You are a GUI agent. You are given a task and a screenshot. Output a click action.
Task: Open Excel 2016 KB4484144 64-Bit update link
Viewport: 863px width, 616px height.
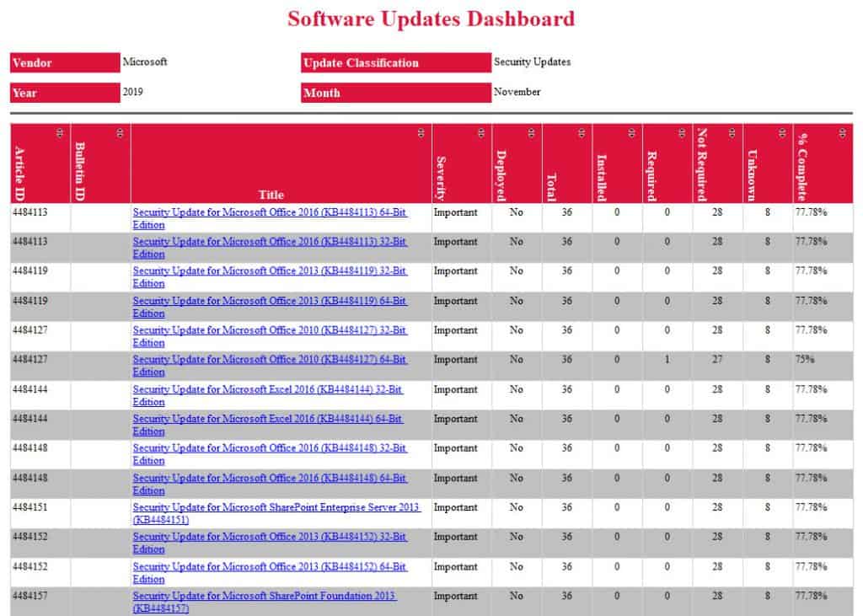tap(268, 425)
